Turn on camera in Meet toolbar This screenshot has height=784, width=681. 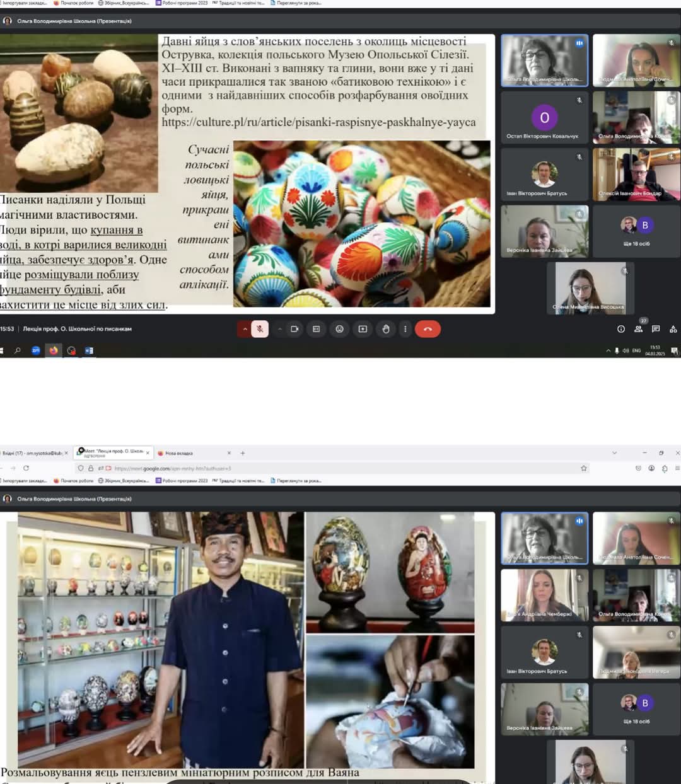tap(294, 329)
